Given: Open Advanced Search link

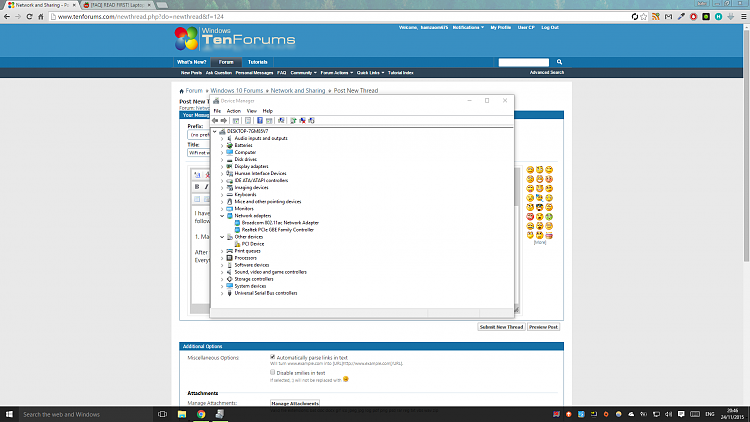Looking at the screenshot, I should point(547,72).
